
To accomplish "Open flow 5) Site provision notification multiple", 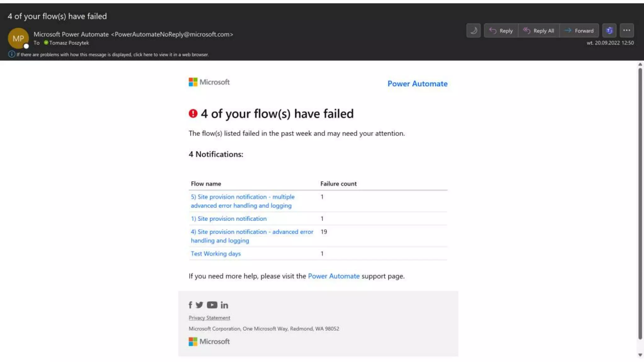I will point(242,197).
